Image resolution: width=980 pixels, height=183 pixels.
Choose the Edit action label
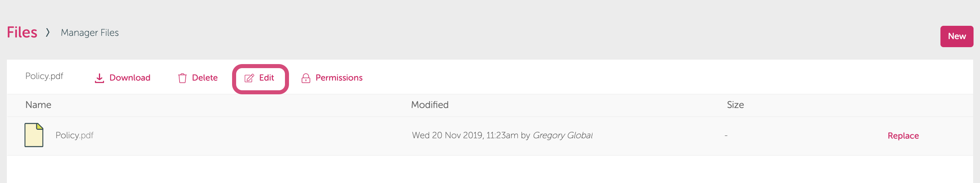pyautogui.click(x=266, y=78)
